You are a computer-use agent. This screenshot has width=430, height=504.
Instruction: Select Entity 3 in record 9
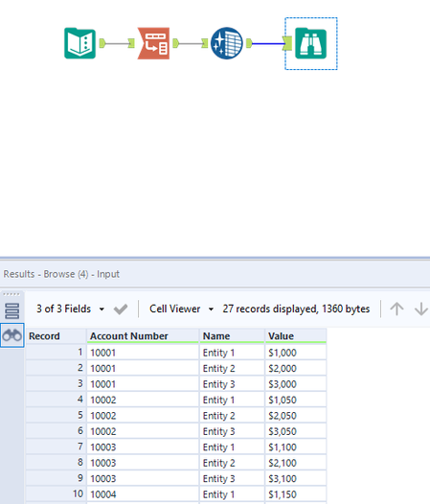pos(232,478)
